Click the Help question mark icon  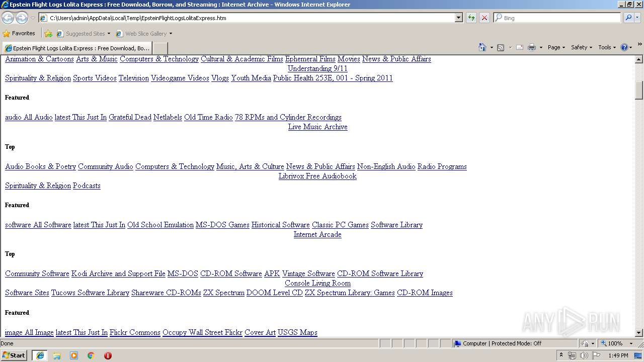point(624,47)
